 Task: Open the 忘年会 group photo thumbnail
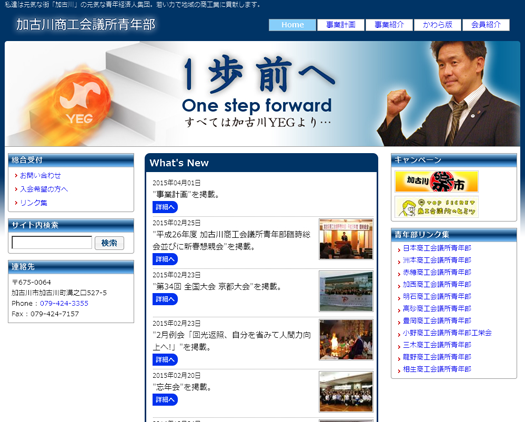click(346, 392)
